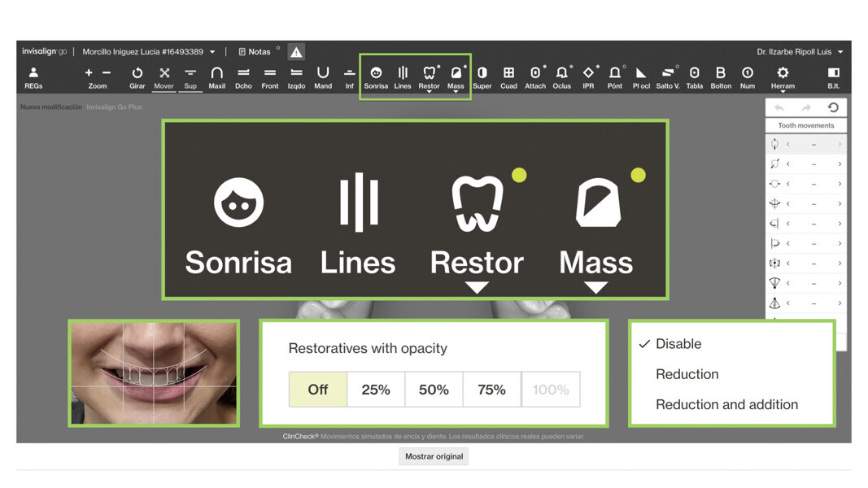Click the smile photo thumbnail
This screenshot has width=868, height=488.
[x=154, y=373]
